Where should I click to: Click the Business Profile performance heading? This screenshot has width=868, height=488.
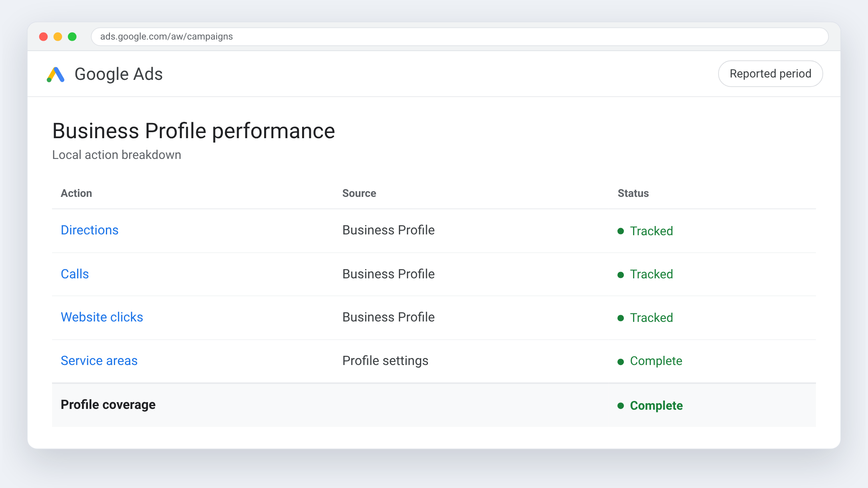(x=194, y=131)
